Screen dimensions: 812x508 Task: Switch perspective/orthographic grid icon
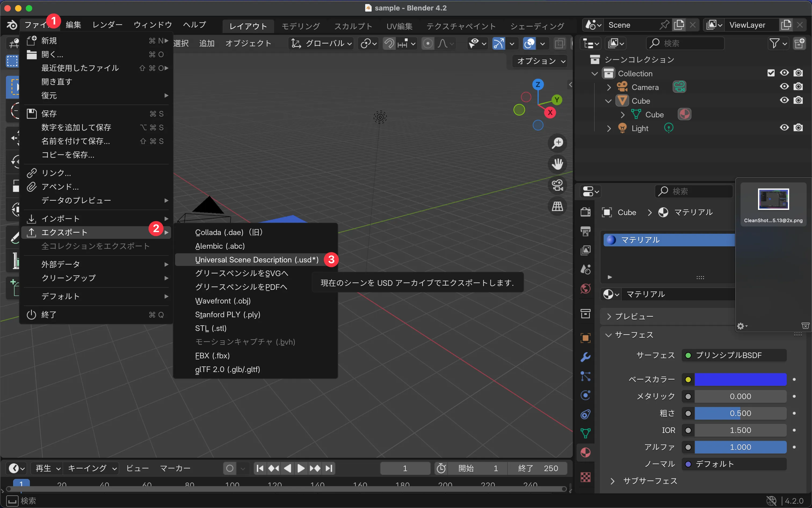click(557, 206)
